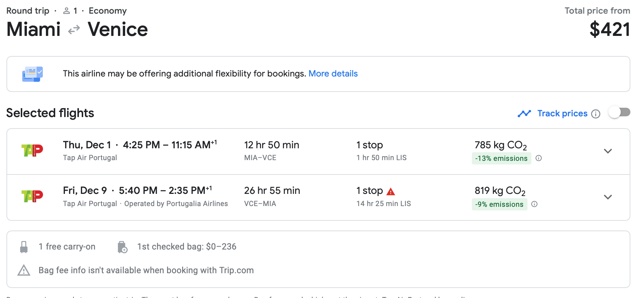Click the '12 hr 50 min' duration
644x298 pixels.
(271, 145)
